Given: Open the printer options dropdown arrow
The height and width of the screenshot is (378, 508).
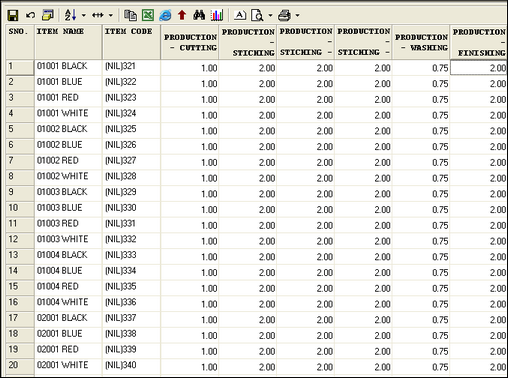Looking at the screenshot, I should pyautogui.click(x=297, y=15).
